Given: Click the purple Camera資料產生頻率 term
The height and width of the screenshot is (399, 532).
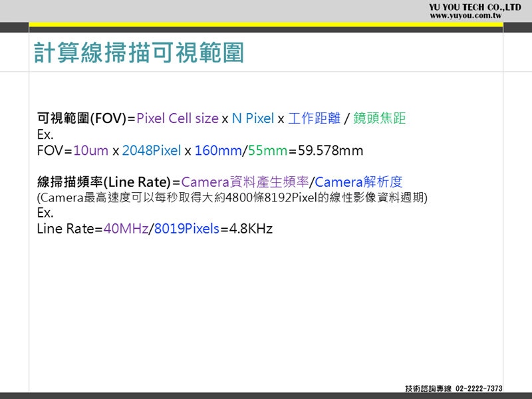Looking at the screenshot, I should (245, 182).
